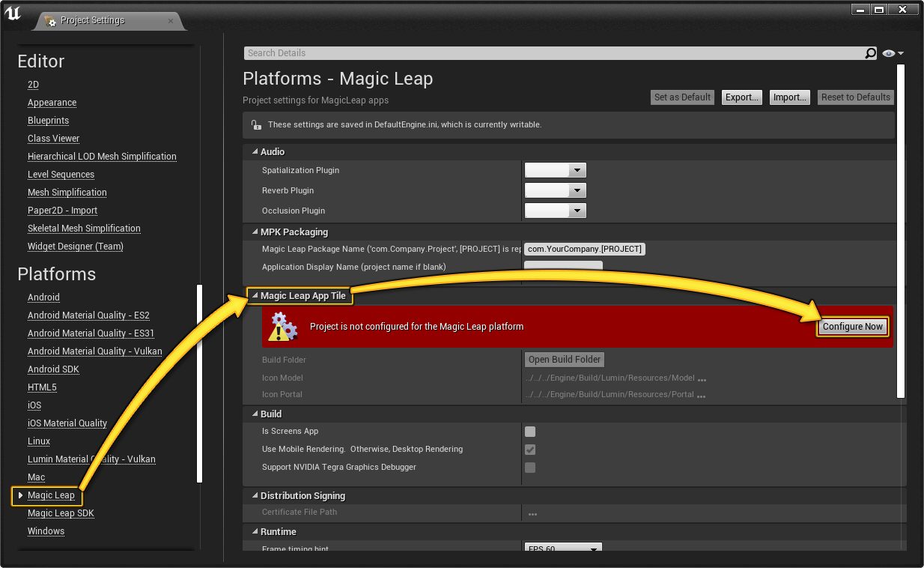Click the ellipsis next to Icon Model path
The width and height of the screenshot is (924, 568).
[702, 379]
